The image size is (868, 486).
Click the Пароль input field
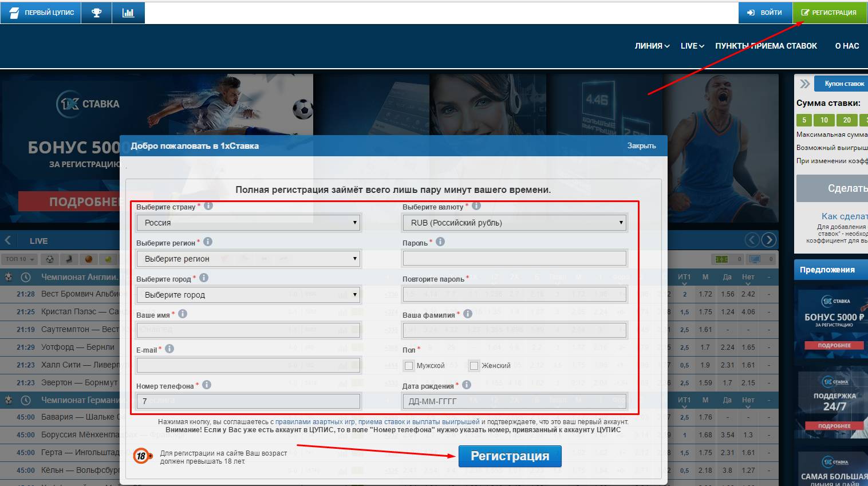click(x=515, y=259)
